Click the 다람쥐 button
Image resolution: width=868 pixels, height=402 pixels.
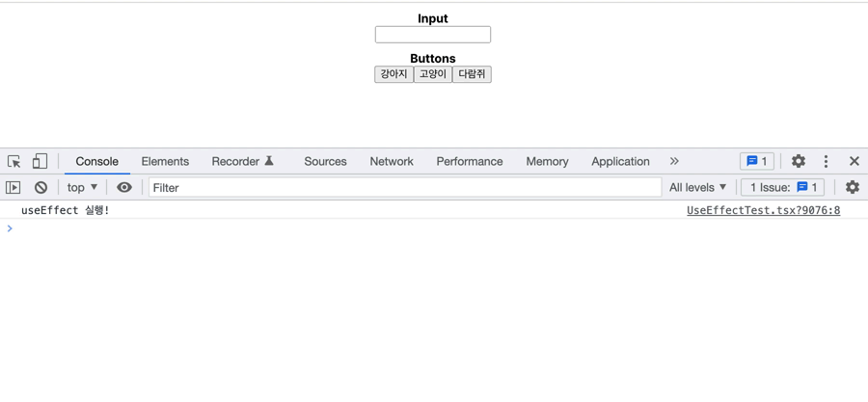(472, 74)
